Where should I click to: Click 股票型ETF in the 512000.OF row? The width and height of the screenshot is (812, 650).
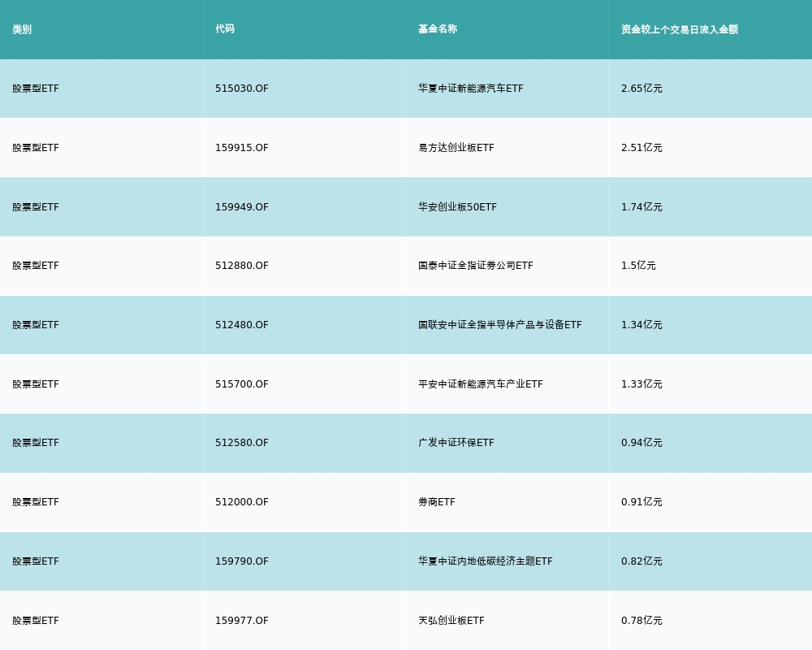click(x=36, y=502)
